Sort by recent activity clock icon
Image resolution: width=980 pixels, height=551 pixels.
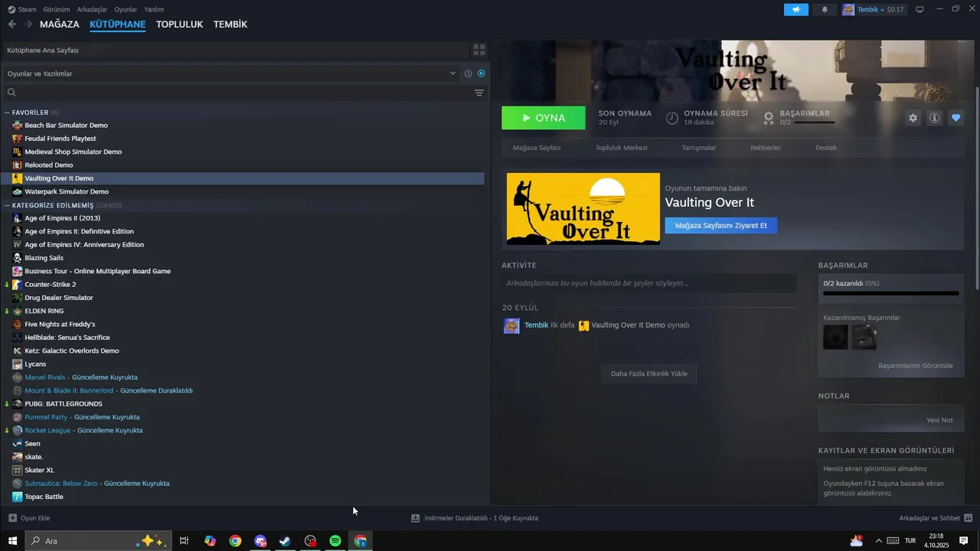(x=468, y=73)
